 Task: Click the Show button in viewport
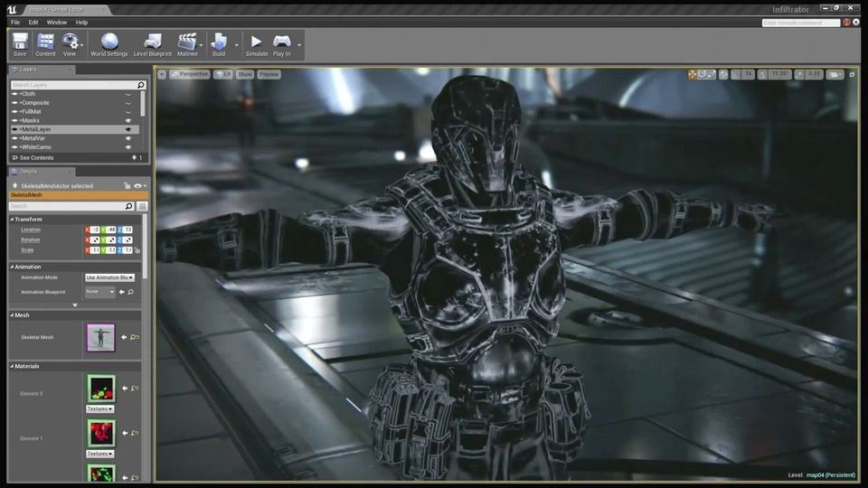[245, 74]
